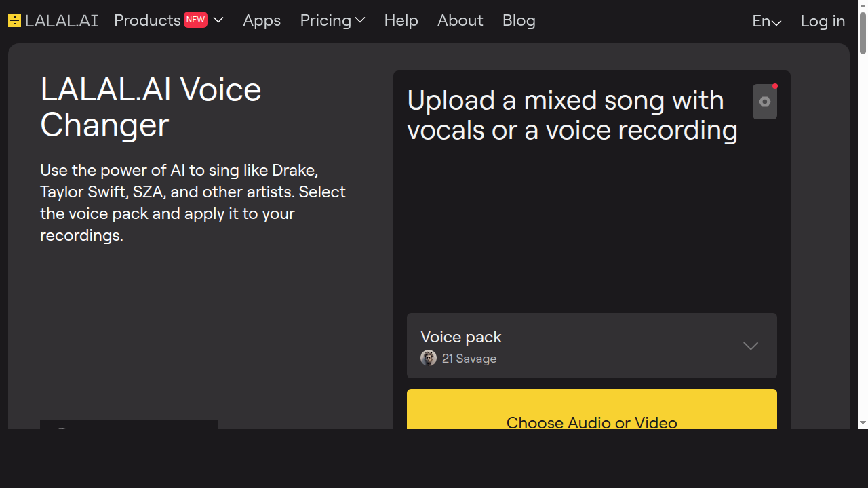
Task: Click the LALAL.AI home logo text
Action: click(61, 21)
